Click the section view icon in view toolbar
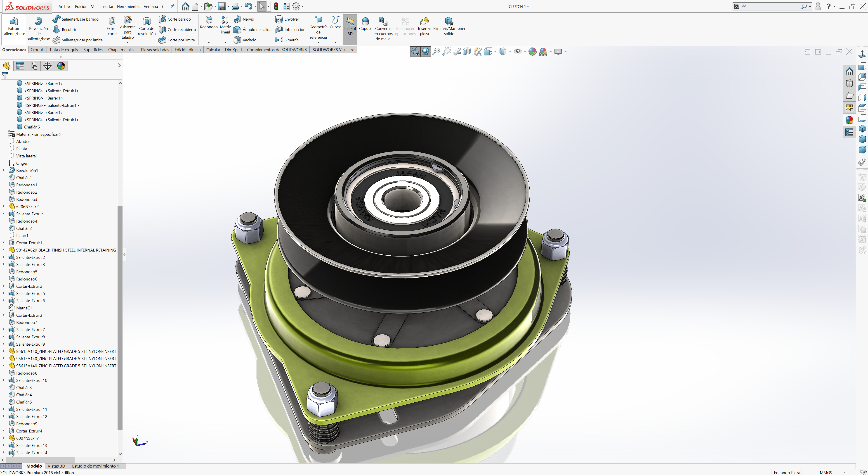 tap(467, 52)
